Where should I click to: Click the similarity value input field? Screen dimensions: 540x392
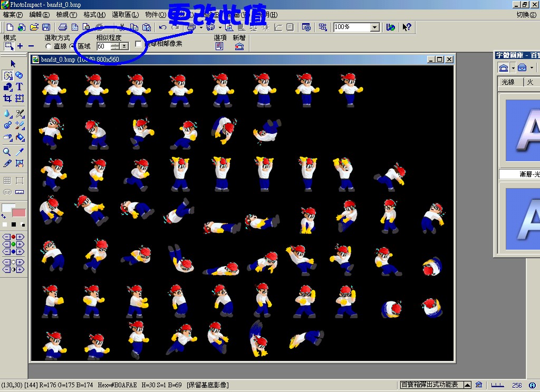pyautogui.click(x=105, y=46)
